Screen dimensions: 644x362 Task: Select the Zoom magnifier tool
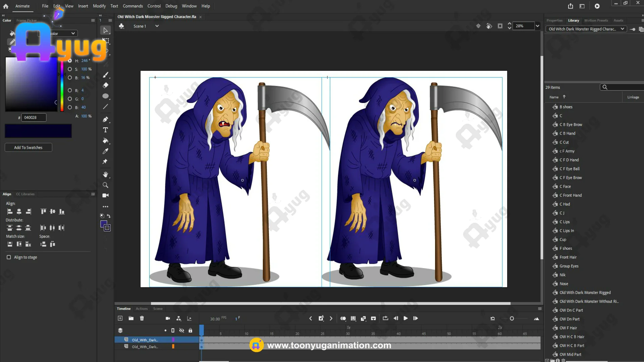(x=105, y=185)
